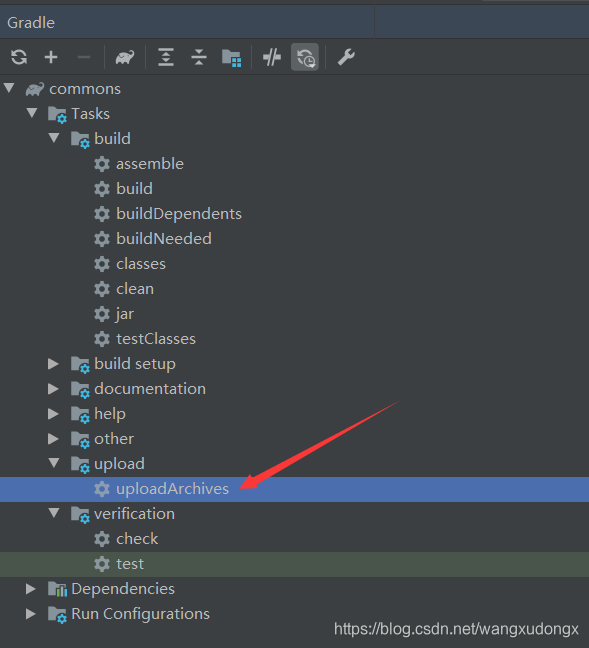Select the other group label

[x=114, y=439]
